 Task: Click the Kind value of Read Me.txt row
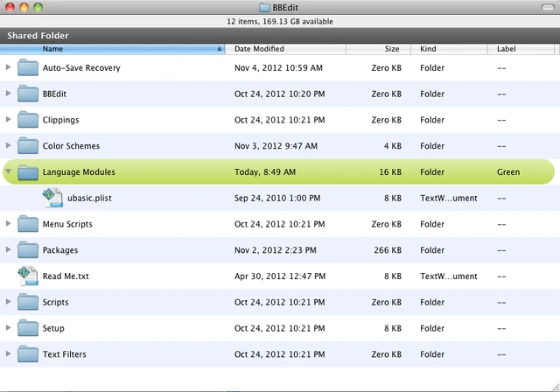coord(449,276)
